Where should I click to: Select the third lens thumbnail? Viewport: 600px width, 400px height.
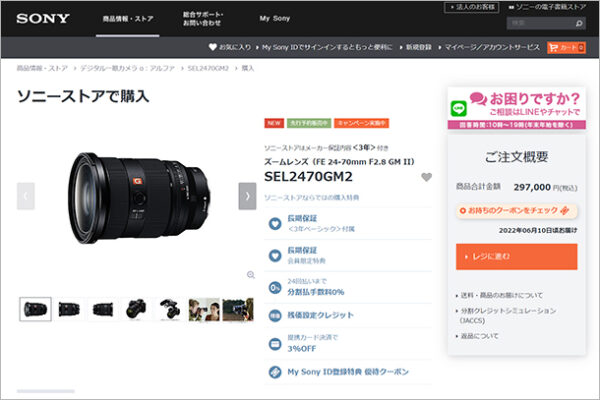[103, 309]
